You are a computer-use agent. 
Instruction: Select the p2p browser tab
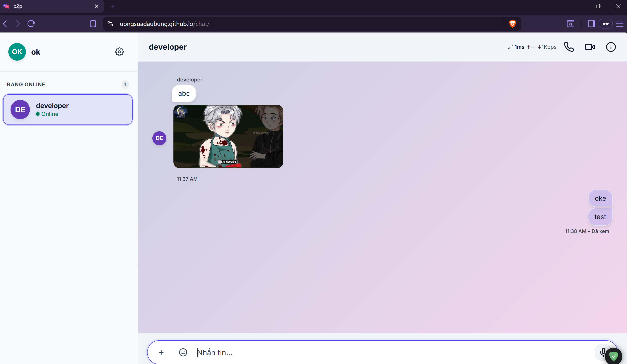pos(52,6)
